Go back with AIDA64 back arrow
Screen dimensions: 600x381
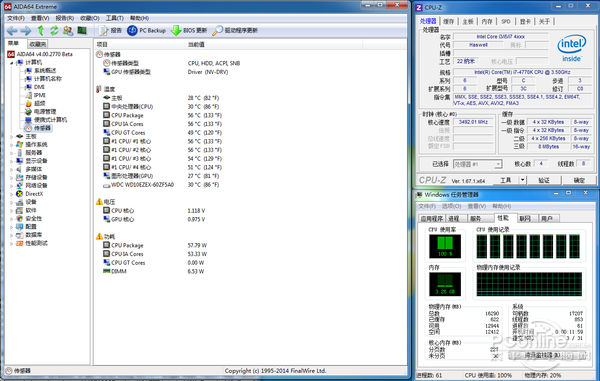point(12,31)
